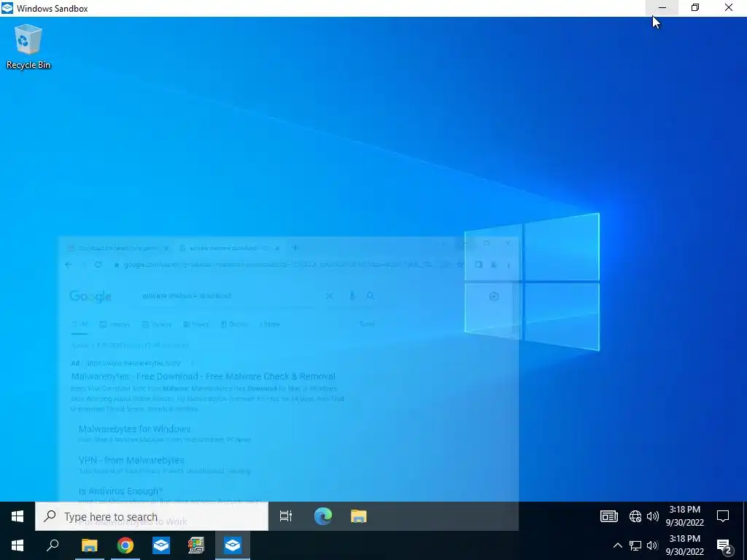Open File Explorer on the host taskbar
Screen dimensions: 747x560
[x=89, y=545]
